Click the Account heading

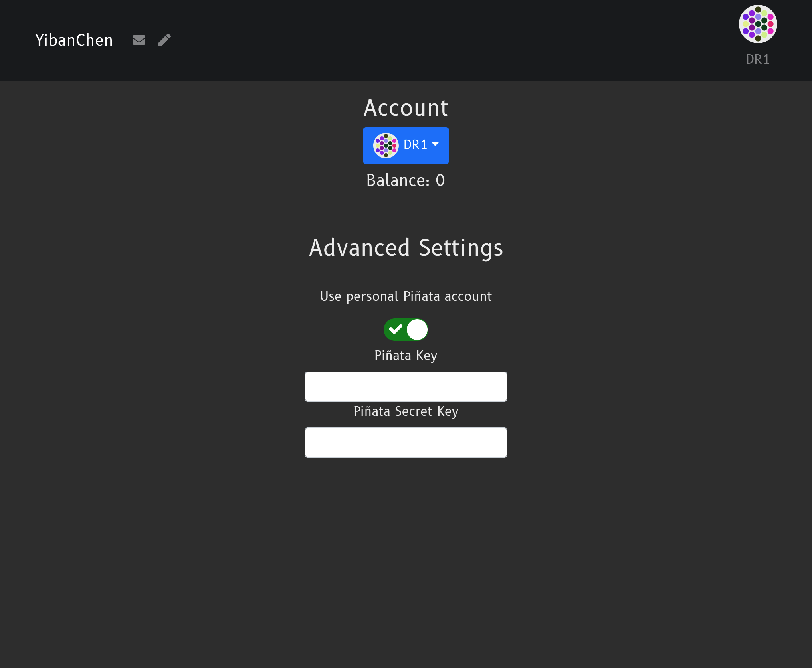pyautogui.click(x=406, y=108)
